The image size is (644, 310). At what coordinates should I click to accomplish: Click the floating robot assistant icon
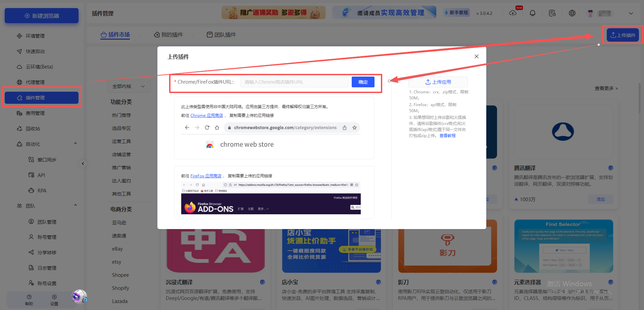click(x=80, y=297)
